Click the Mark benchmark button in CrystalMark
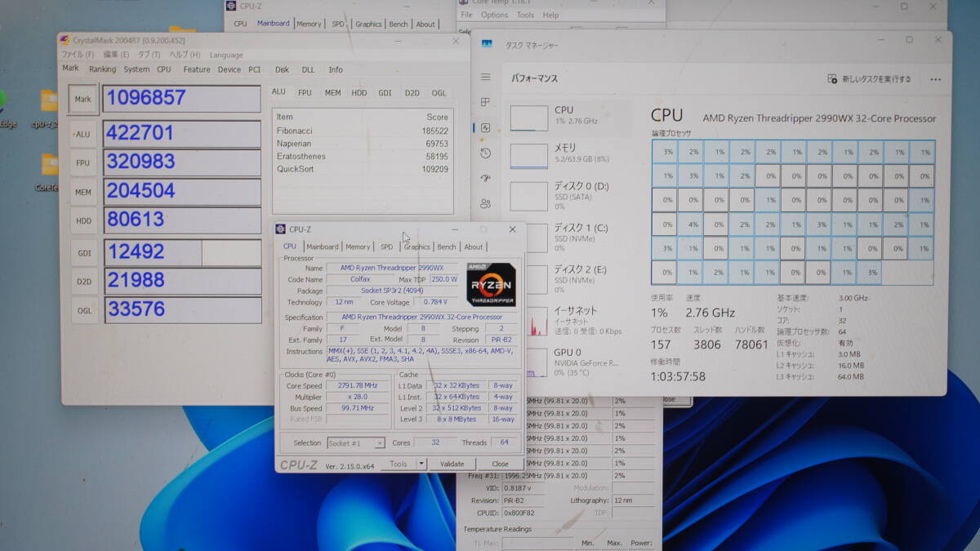The image size is (980, 551). point(83,99)
